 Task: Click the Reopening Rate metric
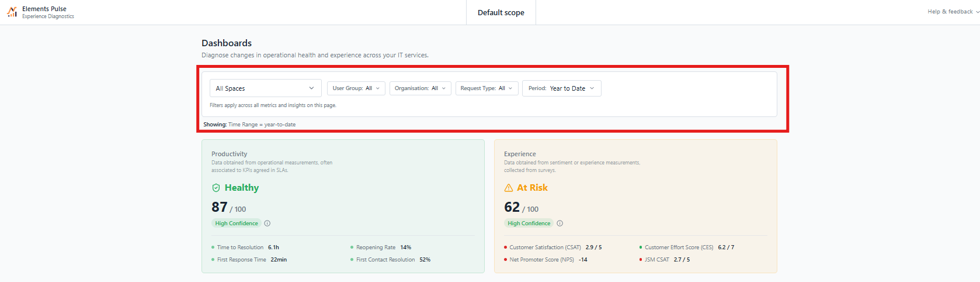(x=381, y=247)
